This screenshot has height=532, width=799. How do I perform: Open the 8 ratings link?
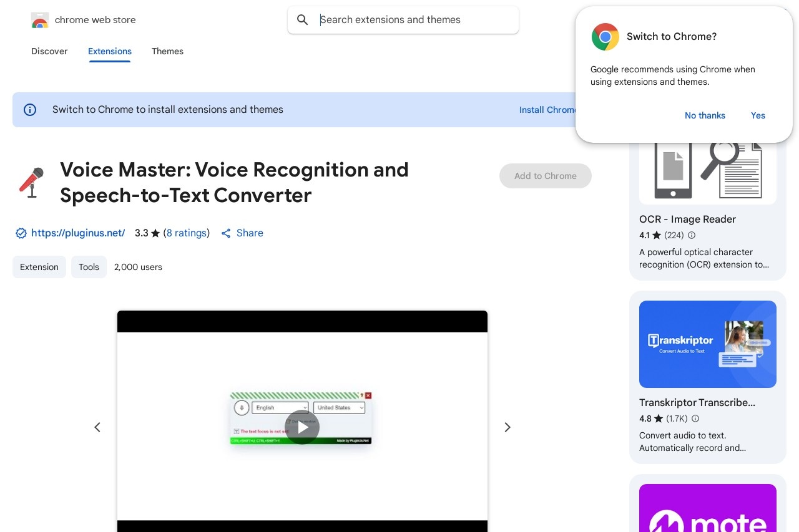(187, 233)
